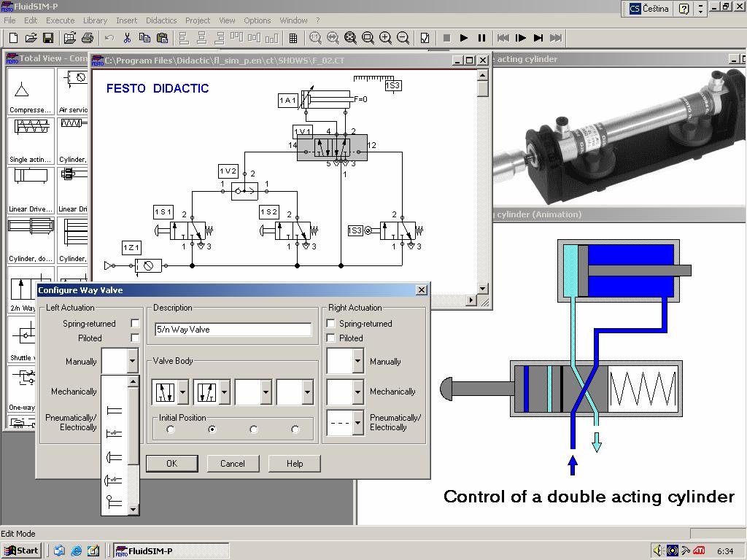Zoom in with the plus magnifier icon
The height and width of the screenshot is (560, 747).
coord(385,38)
